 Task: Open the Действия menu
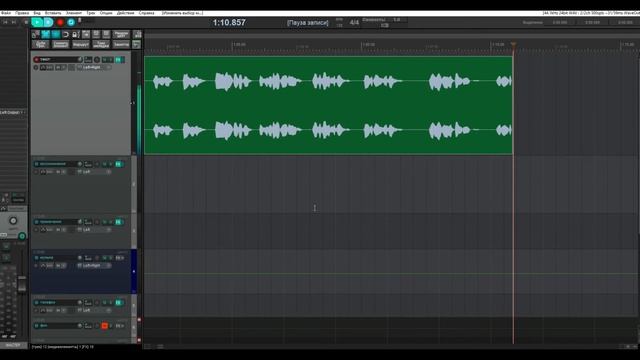pyautogui.click(x=125, y=13)
